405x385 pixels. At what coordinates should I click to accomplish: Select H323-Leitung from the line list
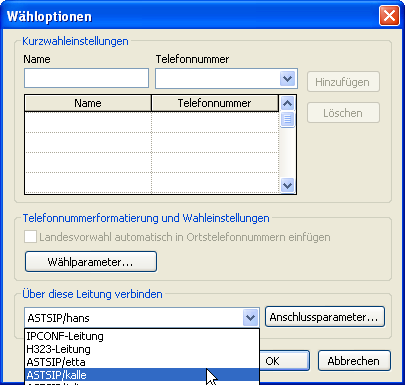point(142,349)
